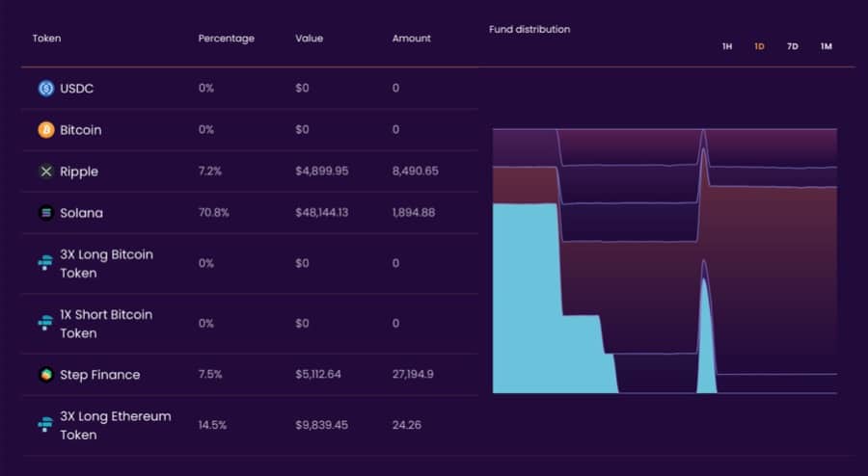The width and height of the screenshot is (868, 476).
Task: Sort by the Percentage column header
Action: 227,39
